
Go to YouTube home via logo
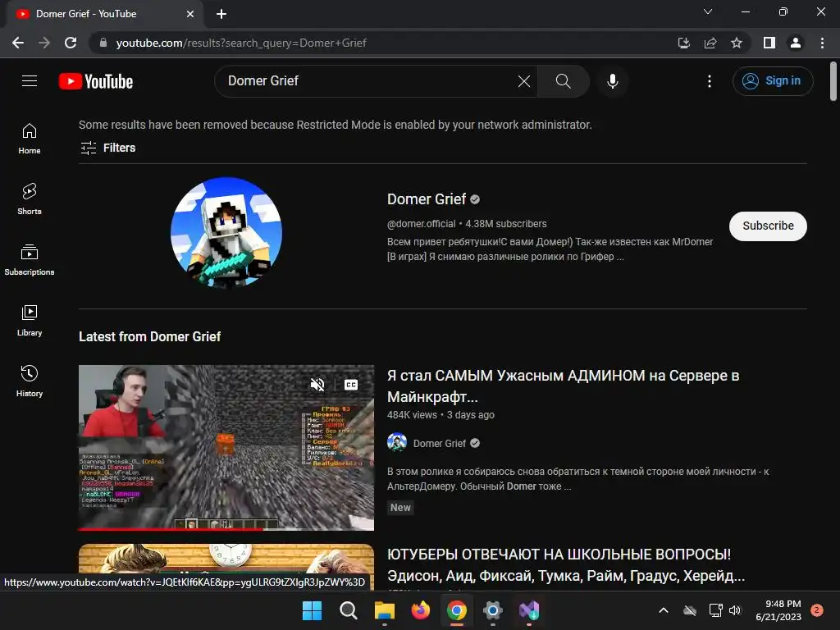pyautogui.click(x=96, y=81)
